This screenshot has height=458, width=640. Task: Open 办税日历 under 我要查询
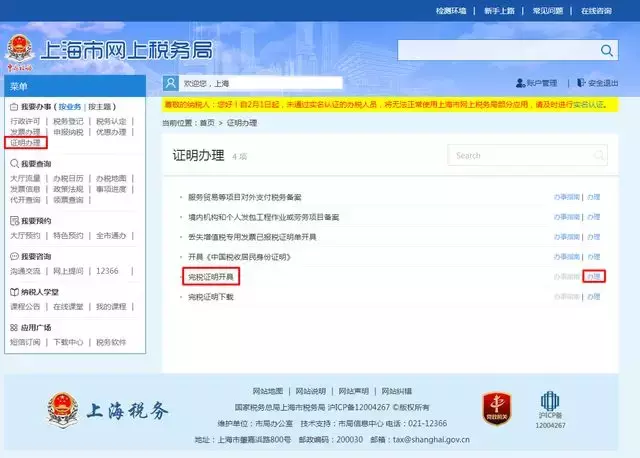[68, 178]
